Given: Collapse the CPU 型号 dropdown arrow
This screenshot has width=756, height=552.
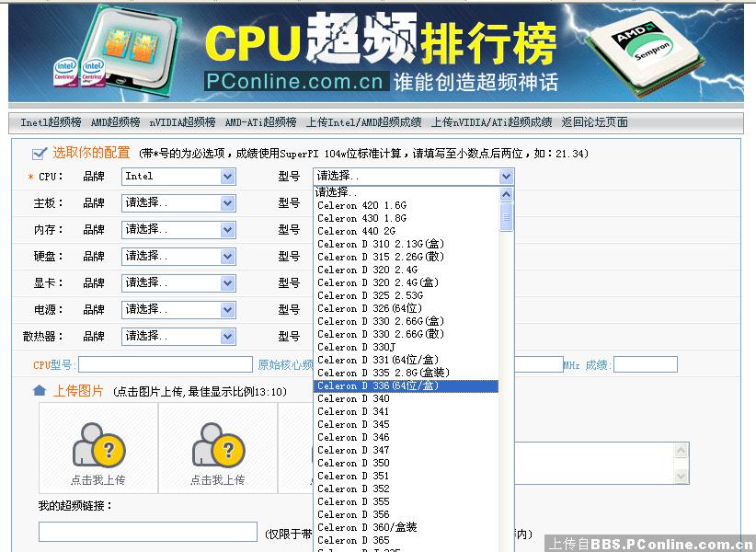Looking at the screenshot, I should coord(506,177).
